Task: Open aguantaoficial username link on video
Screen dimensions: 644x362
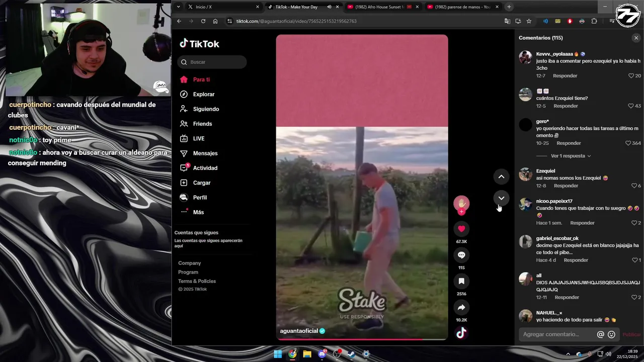Action: point(299,331)
